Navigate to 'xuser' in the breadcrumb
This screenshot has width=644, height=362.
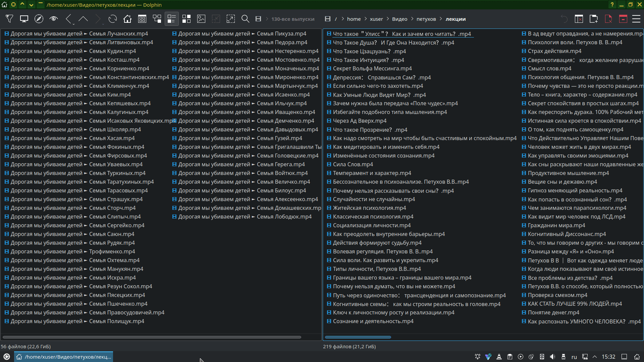[376, 19]
